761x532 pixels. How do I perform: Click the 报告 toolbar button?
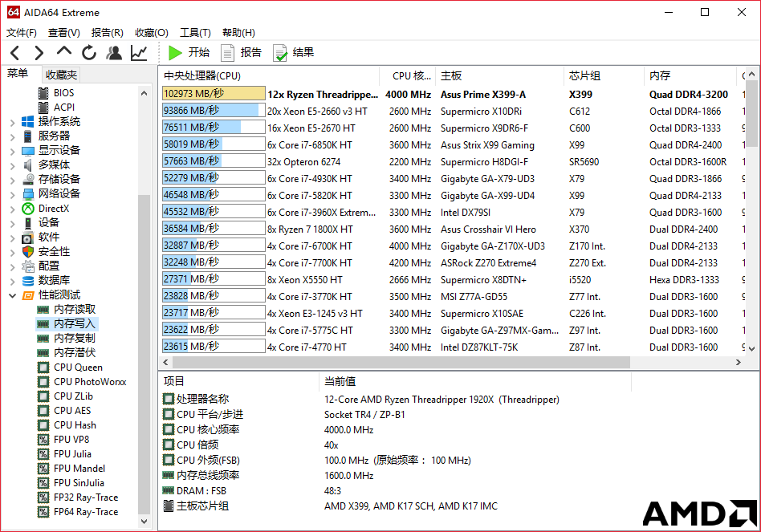(x=241, y=52)
